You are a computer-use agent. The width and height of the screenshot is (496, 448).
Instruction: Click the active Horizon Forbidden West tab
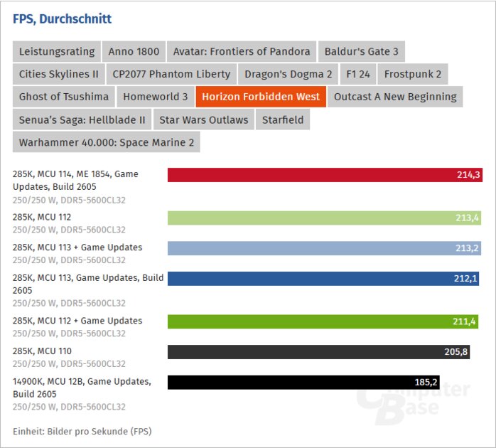coord(261,97)
